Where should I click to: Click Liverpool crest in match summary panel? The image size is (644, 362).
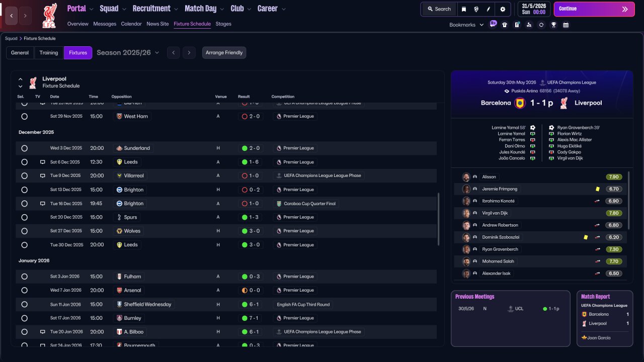[564, 103]
